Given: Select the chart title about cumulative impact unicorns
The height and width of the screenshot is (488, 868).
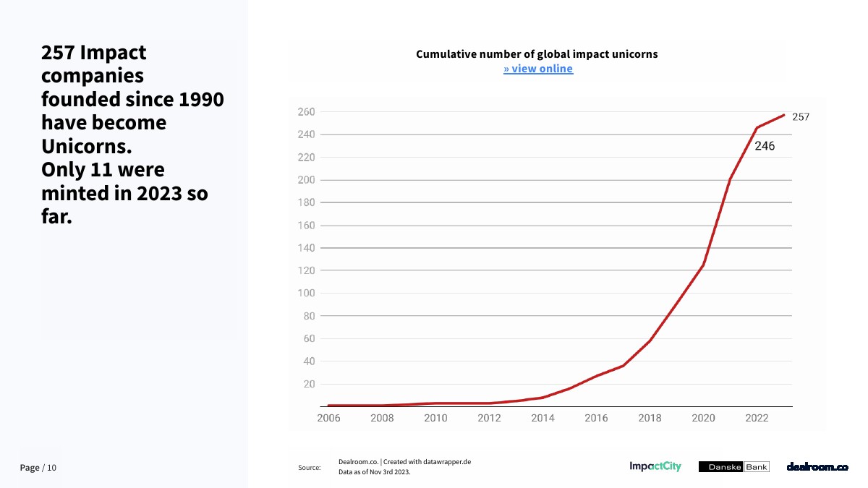Looking at the screenshot, I should click(x=537, y=54).
